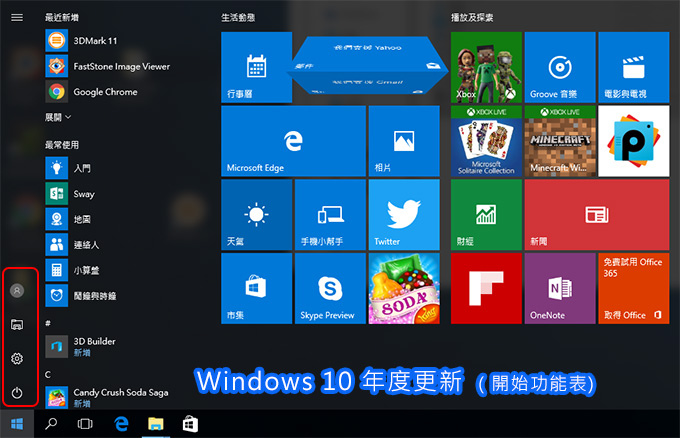Open the 行事曆 Calendar tile
This screenshot has width=680, height=438.
pos(256,67)
